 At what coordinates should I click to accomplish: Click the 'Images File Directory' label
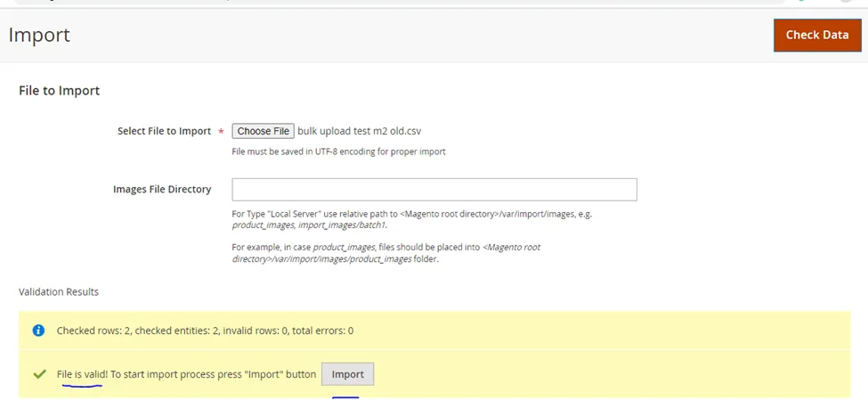[x=162, y=190]
